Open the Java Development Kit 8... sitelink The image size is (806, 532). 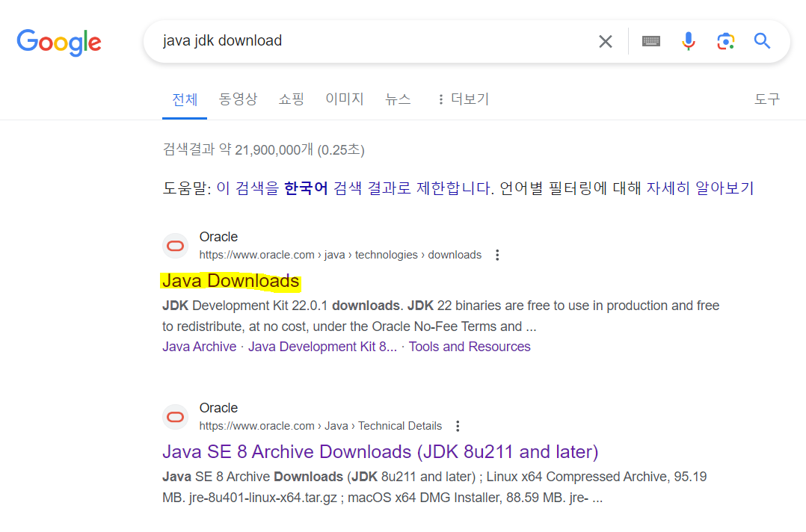coord(322,347)
